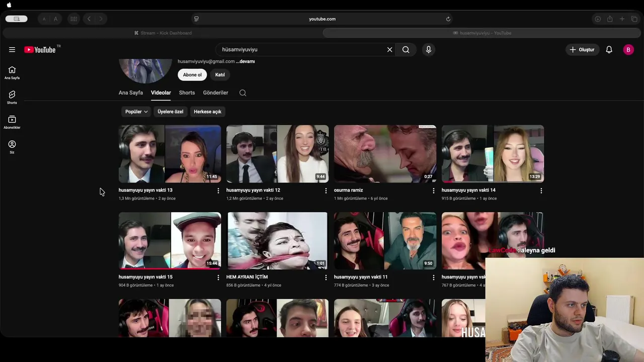Open the Gönderiler channel tab
Viewport: 644px width, 362px height.
coord(215,93)
